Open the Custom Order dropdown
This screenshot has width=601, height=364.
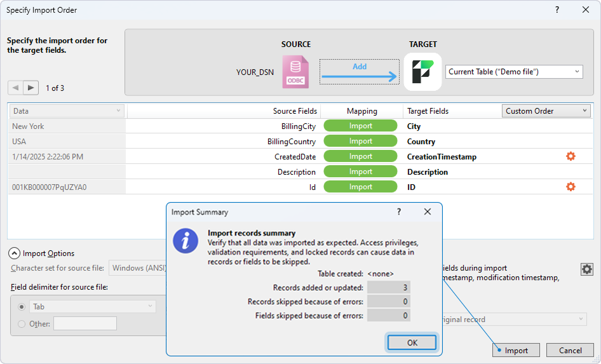(x=546, y=111)
